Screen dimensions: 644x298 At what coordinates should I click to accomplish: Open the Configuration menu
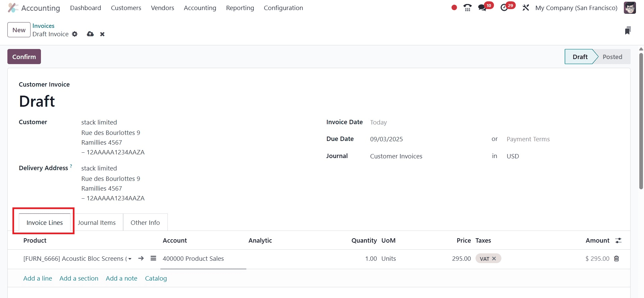283,8
